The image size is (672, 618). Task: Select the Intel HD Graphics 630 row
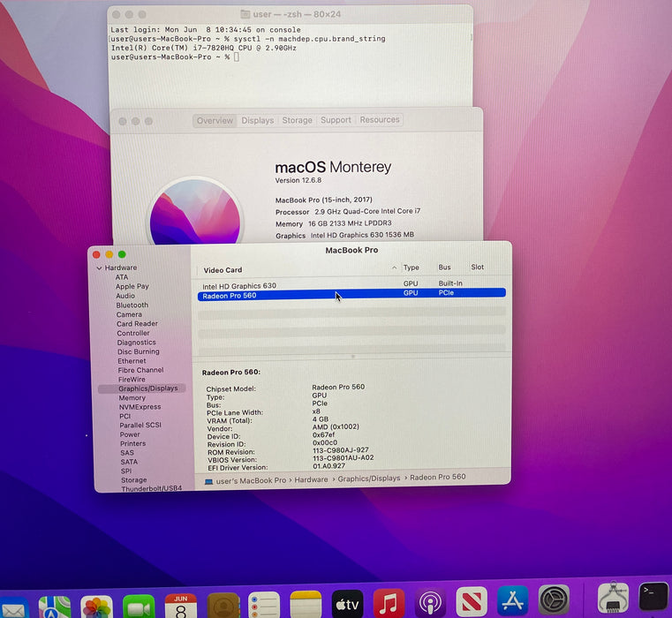tap(351, 285)
